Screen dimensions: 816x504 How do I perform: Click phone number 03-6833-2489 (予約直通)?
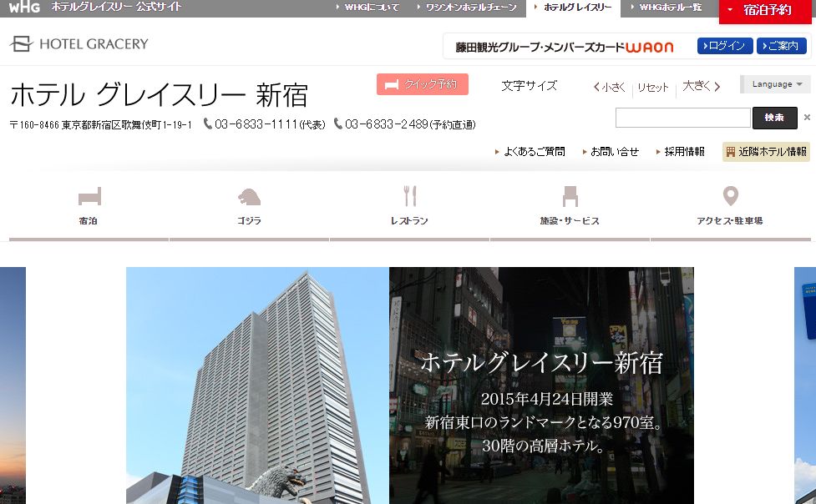[x=404, y=124]
